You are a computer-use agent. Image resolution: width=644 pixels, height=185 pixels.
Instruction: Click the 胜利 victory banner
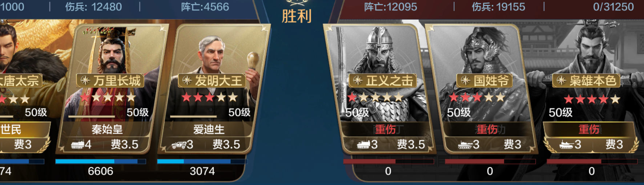tap(297, 16)
